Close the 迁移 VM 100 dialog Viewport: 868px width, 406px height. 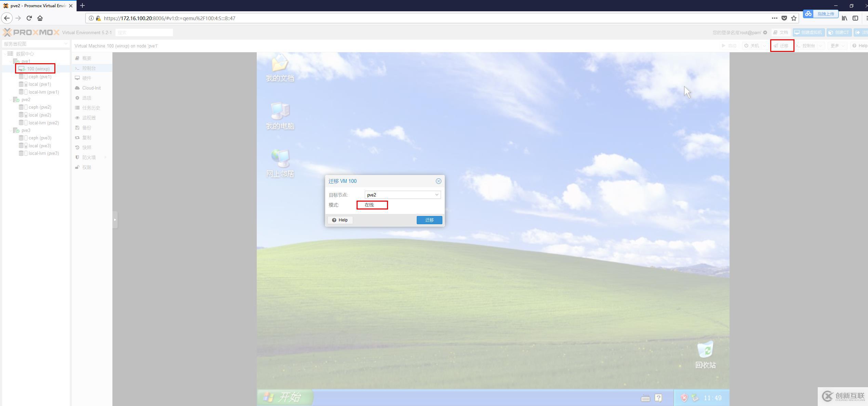pos(438,181)
